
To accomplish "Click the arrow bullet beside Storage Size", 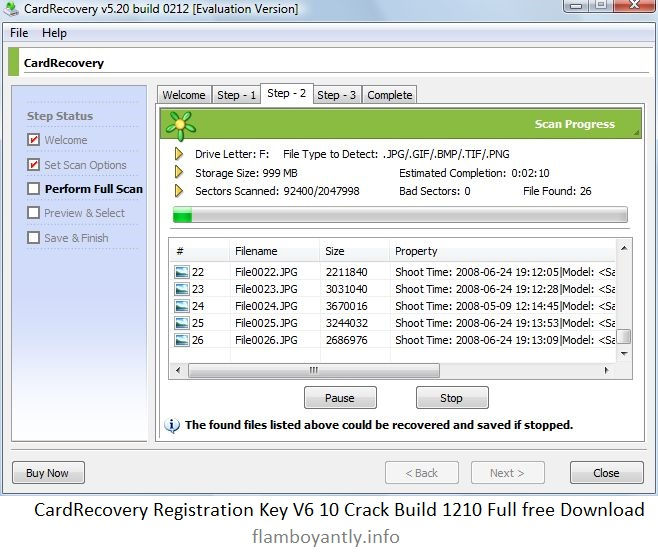I will pyautogui.click(x=179, y=172).
